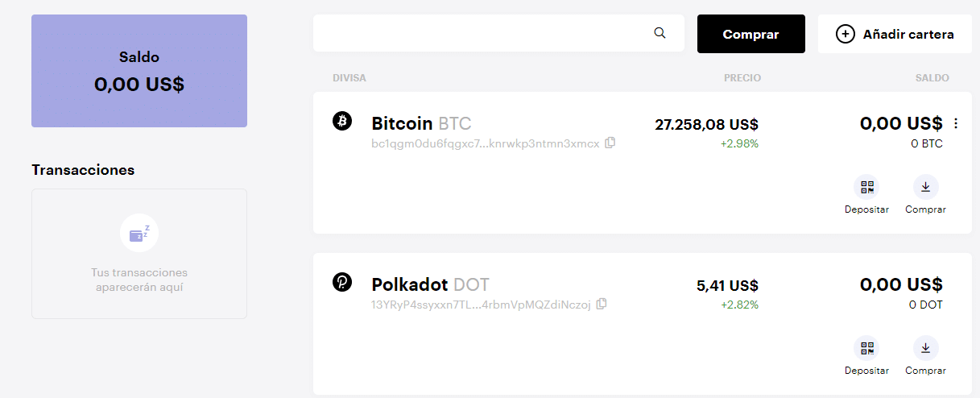Open Bitcoin three-dot options menu
This screenshot has height=398, width=980.
956,123
